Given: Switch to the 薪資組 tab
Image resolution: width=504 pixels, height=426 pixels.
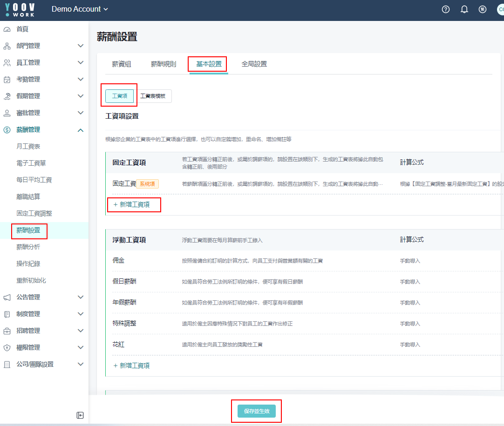Looking at the screenshot, I should pos(122,64).
